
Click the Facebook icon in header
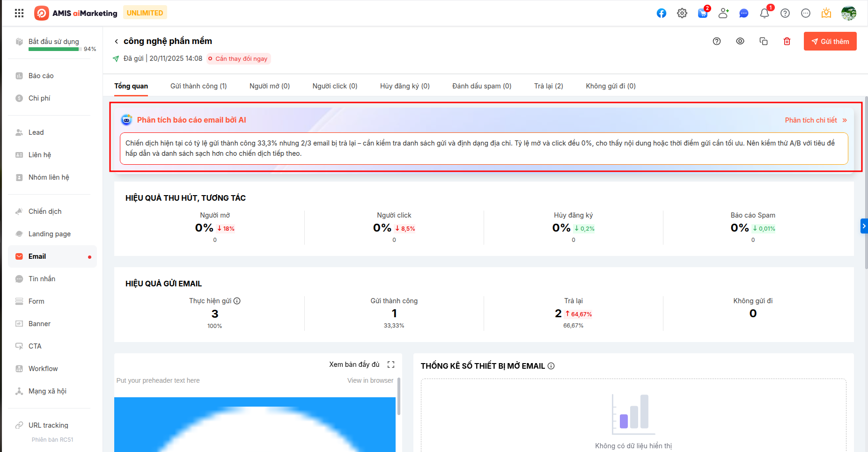[x=661, y=13]
